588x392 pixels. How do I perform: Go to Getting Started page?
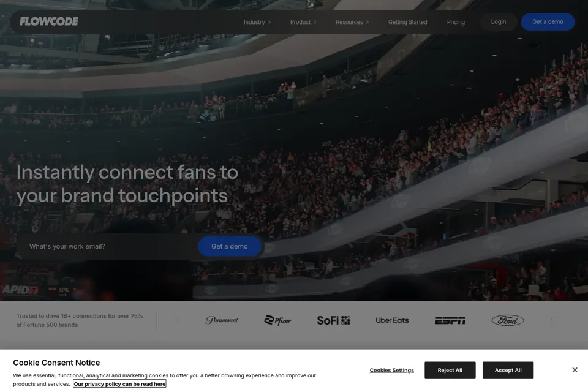408,22
